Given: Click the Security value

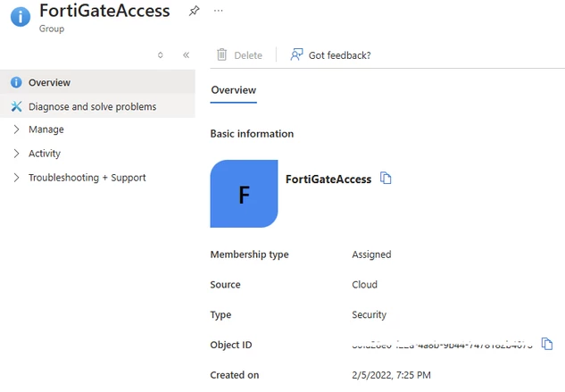Looking at the screenshot, I should click(369, 315).
